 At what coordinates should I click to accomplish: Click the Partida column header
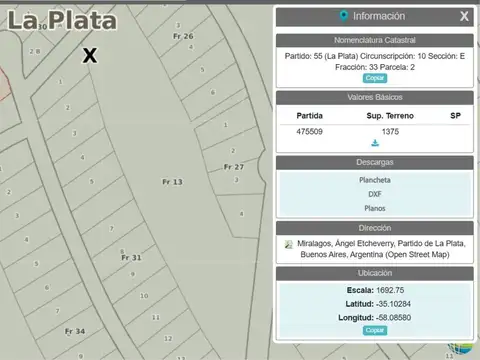(309, 116)
